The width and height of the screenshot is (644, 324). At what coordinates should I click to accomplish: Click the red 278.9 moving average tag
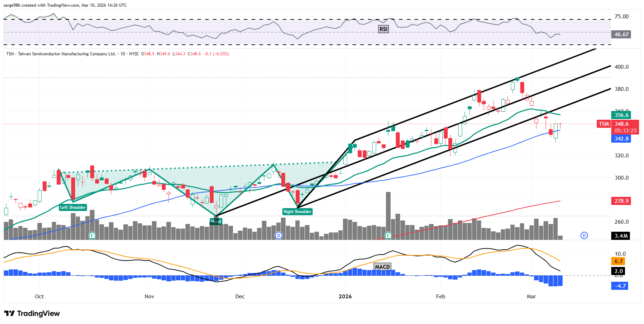[x=621, y=201]
